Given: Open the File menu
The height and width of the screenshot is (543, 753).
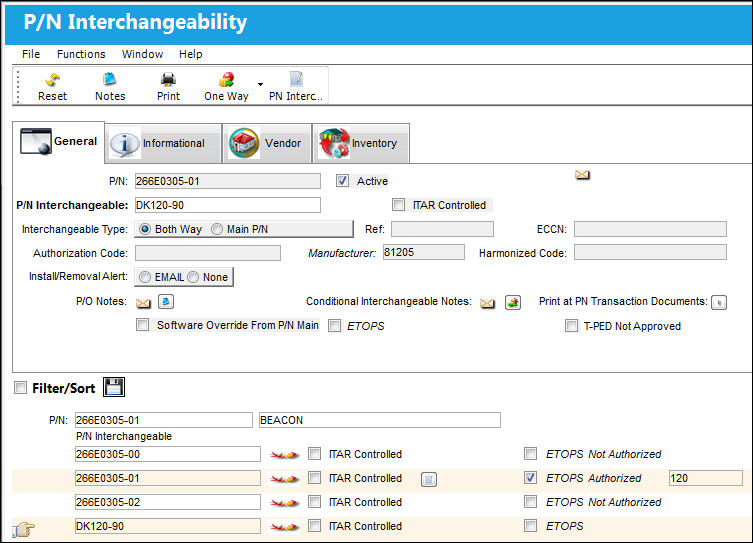Looking at the screenshot, I should (x=31, y=54).
